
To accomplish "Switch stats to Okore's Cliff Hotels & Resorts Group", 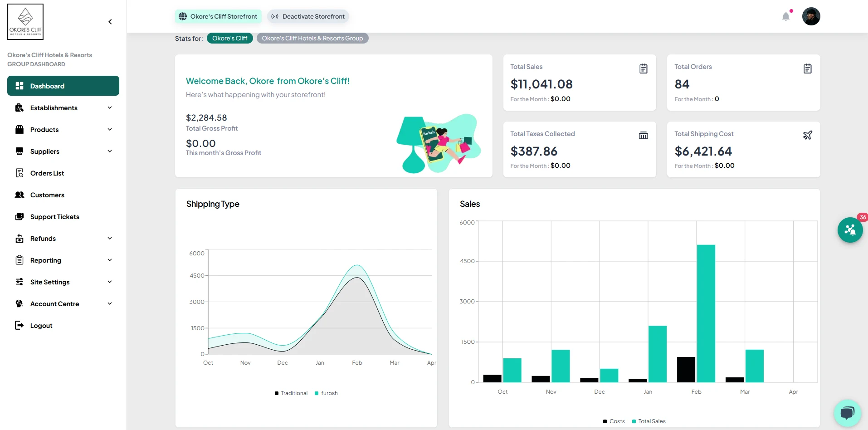I will coord(312,39).
